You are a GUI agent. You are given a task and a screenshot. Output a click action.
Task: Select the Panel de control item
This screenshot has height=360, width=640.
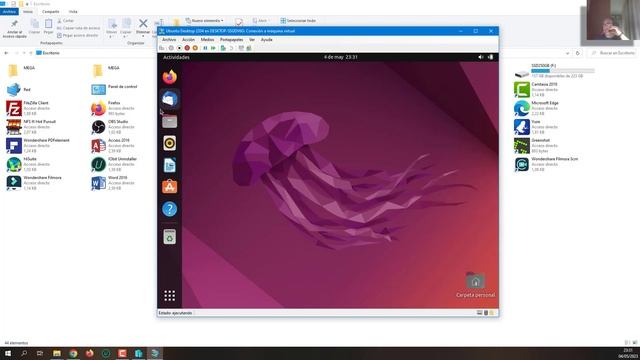click(x=115, y=89)
